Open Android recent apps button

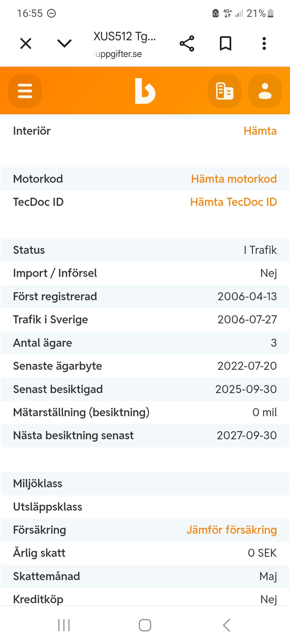click(x=64, y=625)
